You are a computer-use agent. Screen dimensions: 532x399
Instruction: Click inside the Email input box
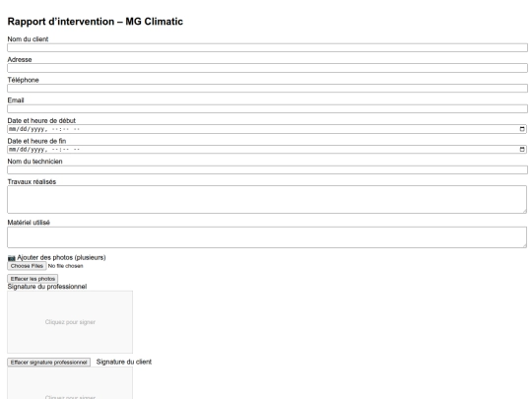pyautogui.click(x=267, y=108)
